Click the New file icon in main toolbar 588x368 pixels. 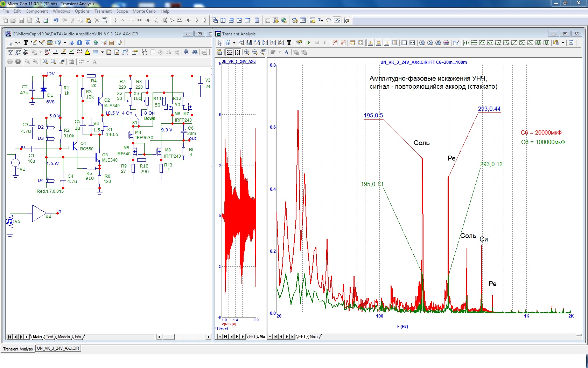coord(6,20)
